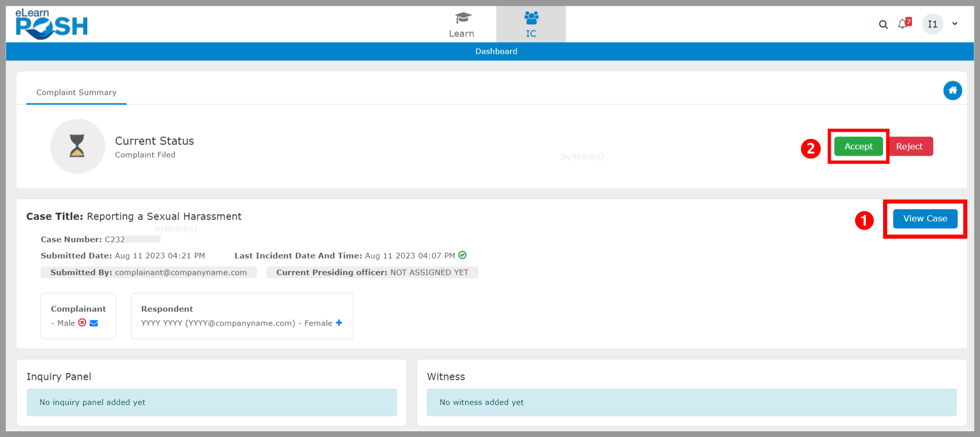Screen dimensions: 980x437
Task: Open the Dashboard menu item
Action: pos(496,51)
